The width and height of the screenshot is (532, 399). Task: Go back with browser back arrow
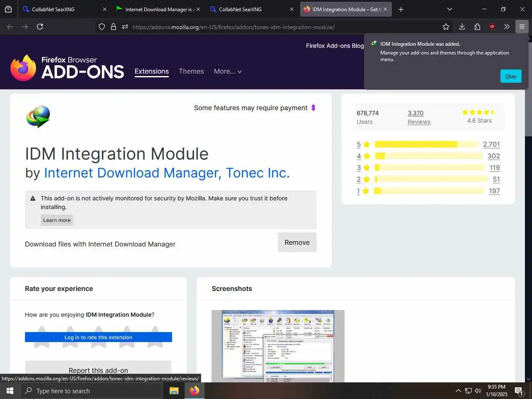(10, 27)
